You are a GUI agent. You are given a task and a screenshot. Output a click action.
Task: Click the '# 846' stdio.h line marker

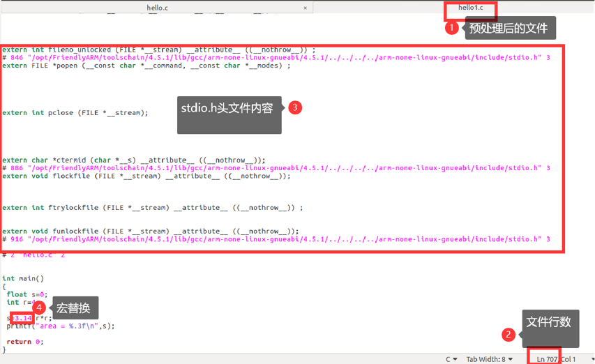pyautogui.click(x=276, y=58)
